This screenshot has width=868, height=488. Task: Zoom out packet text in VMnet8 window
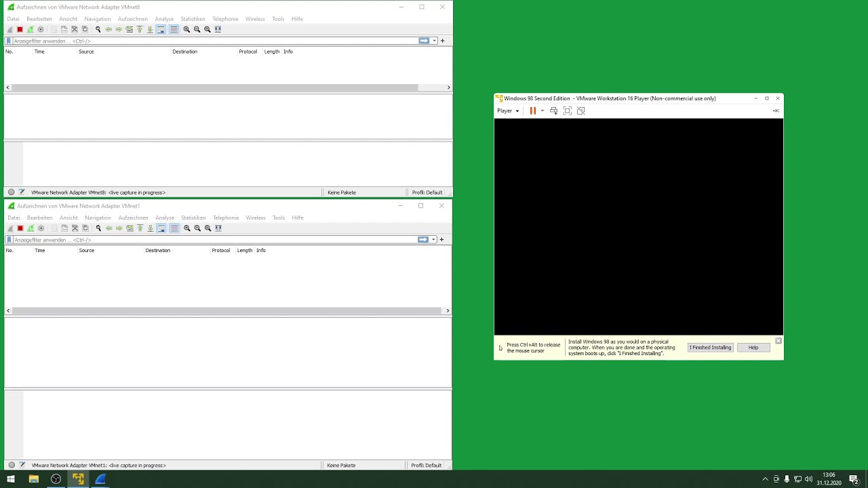[x=197, y=29]
